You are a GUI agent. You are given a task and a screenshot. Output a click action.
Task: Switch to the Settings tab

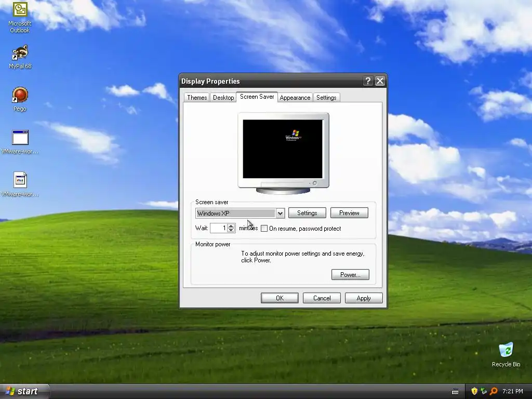click(x=326, y=97)
